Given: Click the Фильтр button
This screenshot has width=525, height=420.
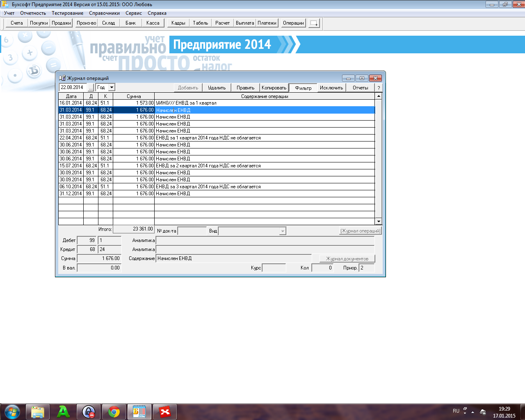Looking at the screenshot, I should pyautogui.click(x=303, y=88).
